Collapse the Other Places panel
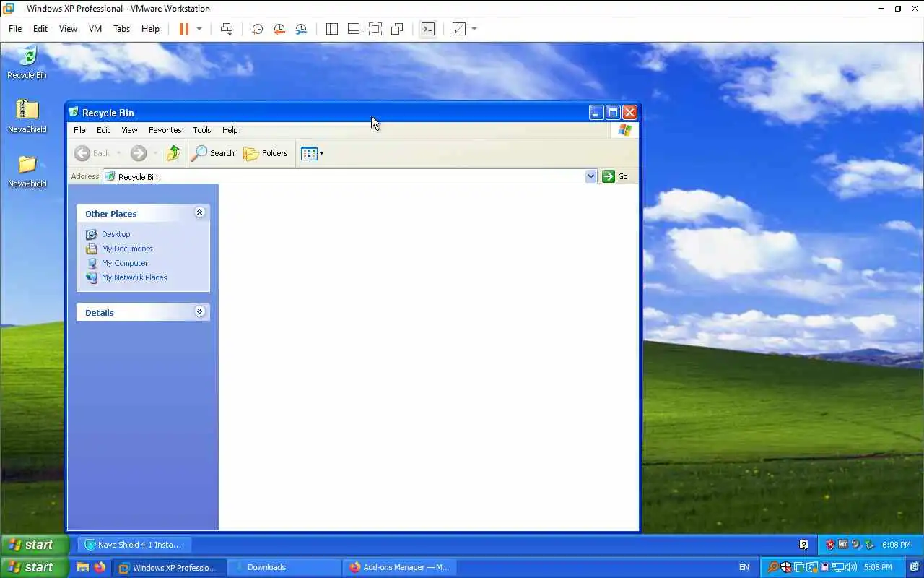 pyautogui.click(x=200, y=212)
